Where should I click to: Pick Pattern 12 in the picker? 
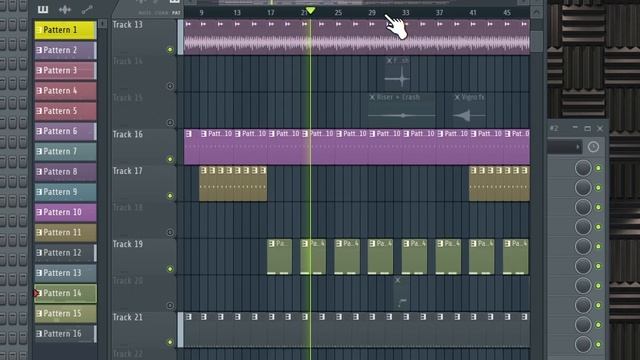point(65,253)
